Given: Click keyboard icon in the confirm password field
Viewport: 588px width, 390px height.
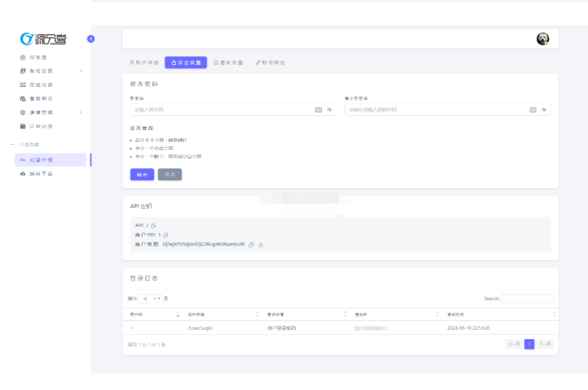Looking at the screenshot, I should click(x=533, y=110).
